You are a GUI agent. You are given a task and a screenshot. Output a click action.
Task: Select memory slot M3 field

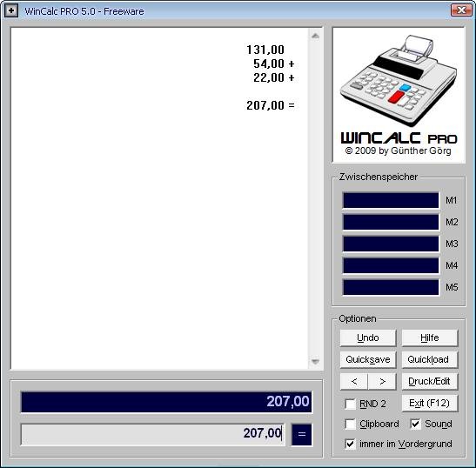point(391,244)
